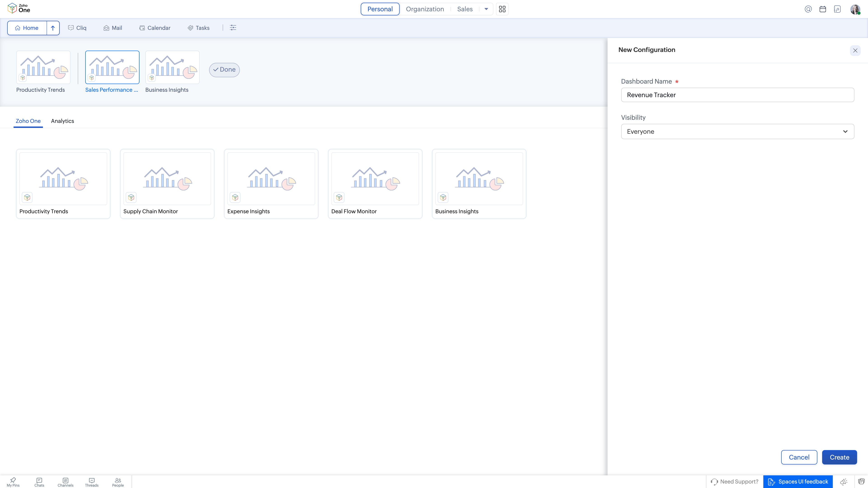Open the apps grid launcher

point(502,9)
